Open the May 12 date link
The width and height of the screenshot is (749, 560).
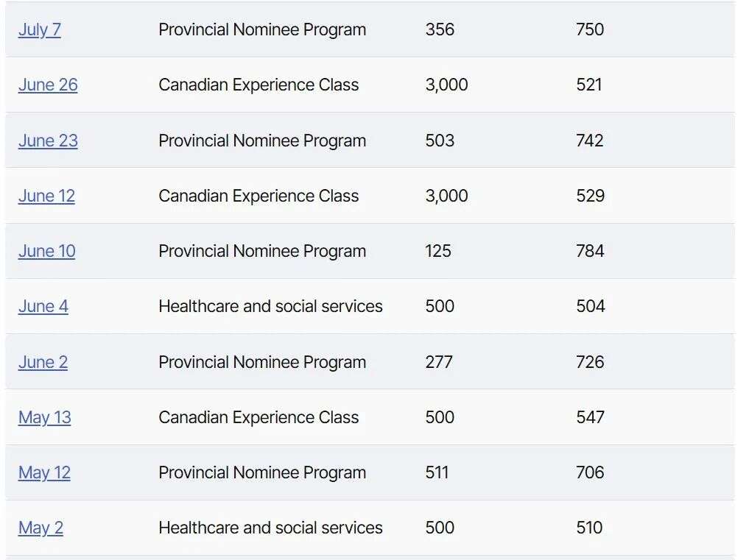44,472
